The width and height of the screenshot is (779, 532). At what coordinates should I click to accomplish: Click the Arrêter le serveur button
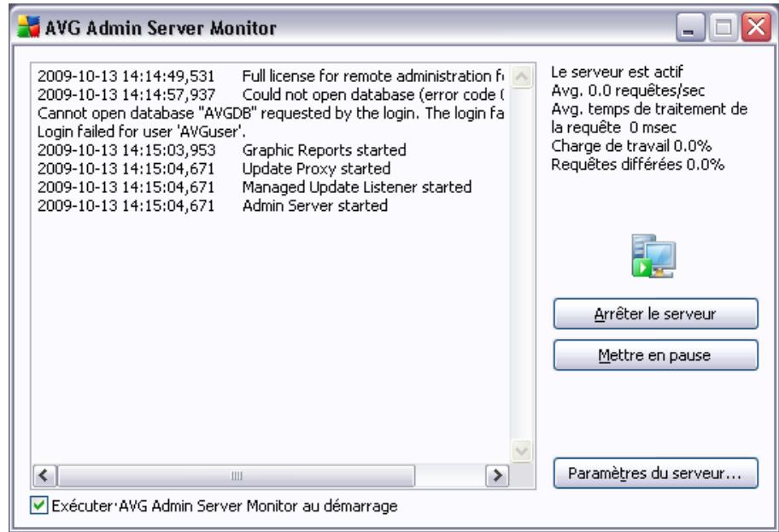(x=656, y=314)
